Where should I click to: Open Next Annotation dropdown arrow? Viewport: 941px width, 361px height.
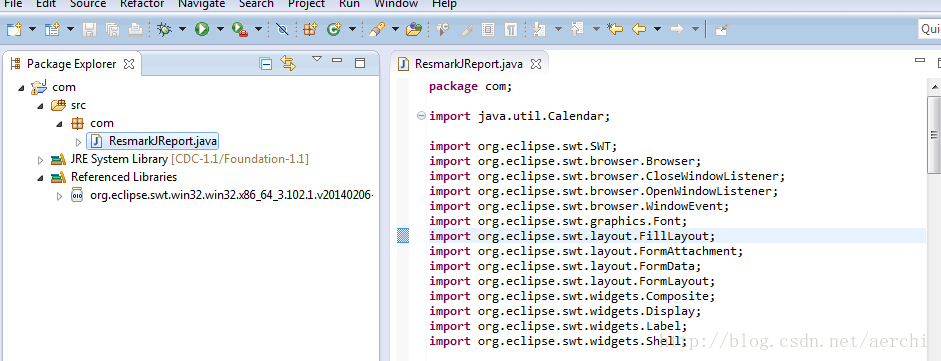[x=558, y=29]
